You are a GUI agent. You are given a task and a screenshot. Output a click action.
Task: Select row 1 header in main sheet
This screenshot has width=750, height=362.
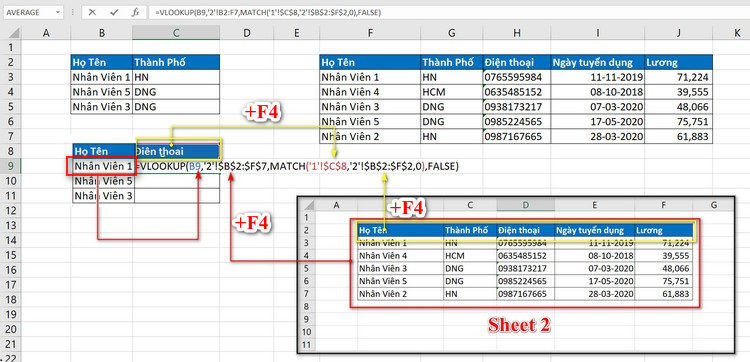click(x=11, y=48)
